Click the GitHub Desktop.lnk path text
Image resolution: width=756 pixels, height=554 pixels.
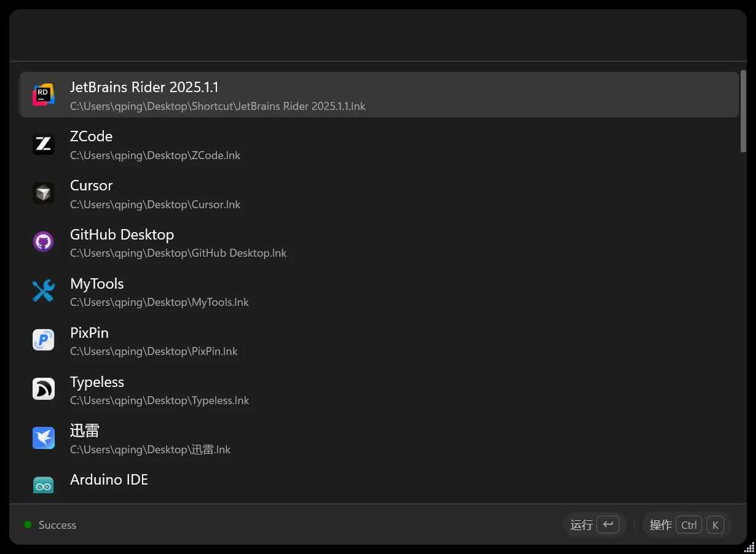[x=178, y=253]
